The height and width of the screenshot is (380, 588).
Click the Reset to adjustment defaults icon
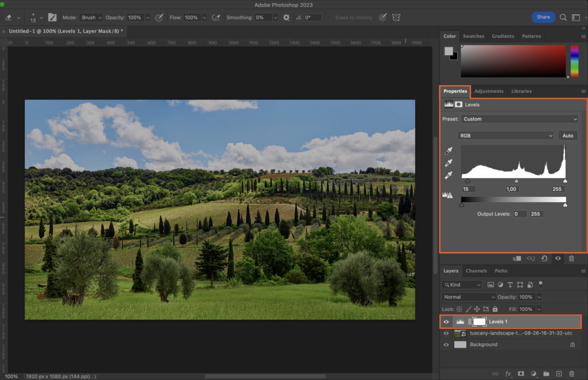(544, 258)
